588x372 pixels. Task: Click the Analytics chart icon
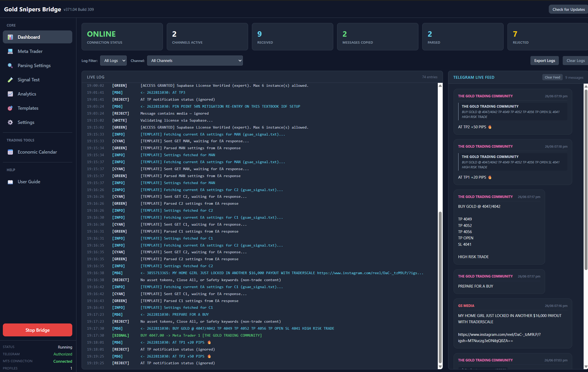tap(10, 94)
